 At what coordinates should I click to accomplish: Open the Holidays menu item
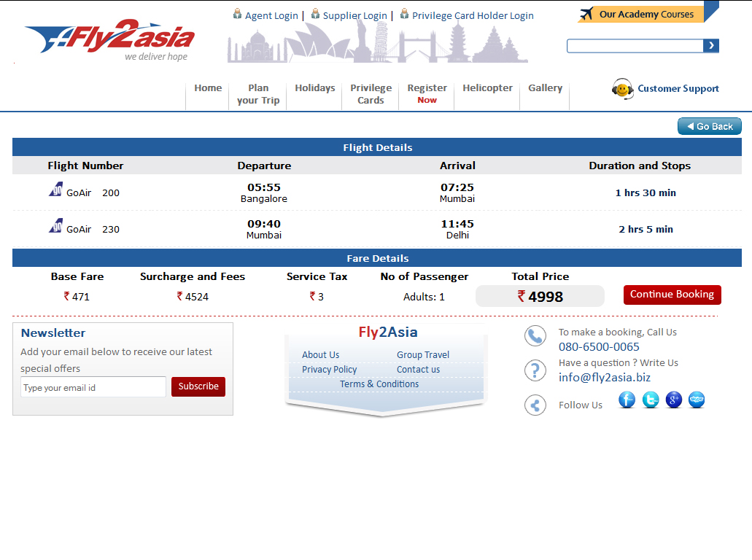click(x=314, y=88)
